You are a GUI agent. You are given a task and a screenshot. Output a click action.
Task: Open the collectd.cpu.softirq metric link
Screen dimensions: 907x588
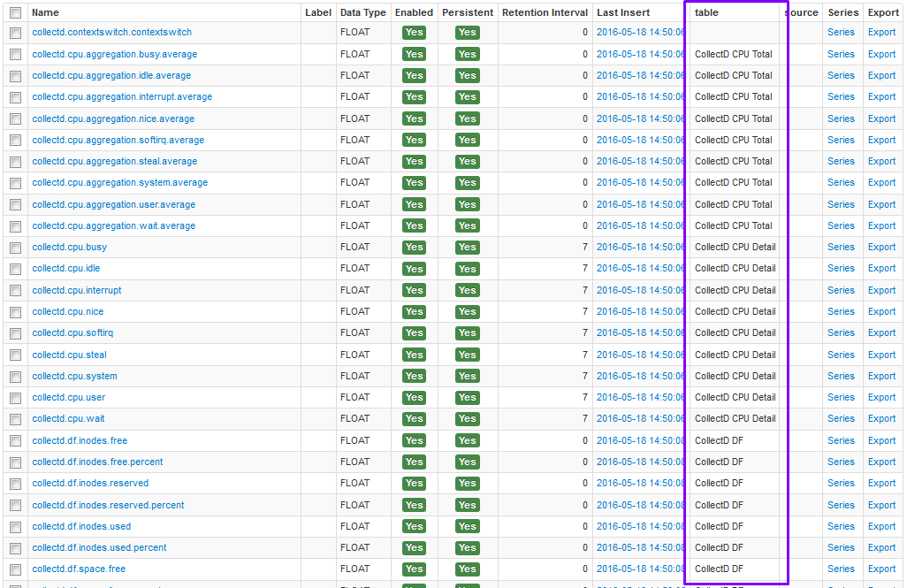[x=72, y=333]
